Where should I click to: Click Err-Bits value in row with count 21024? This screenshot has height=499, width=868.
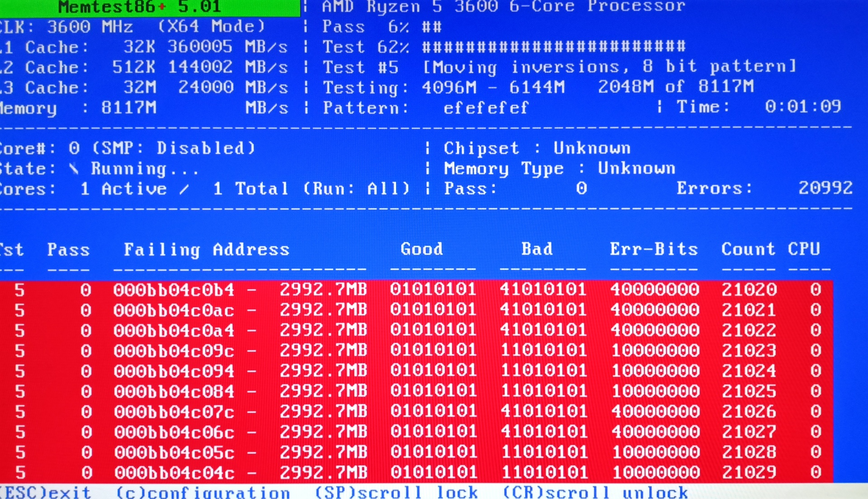pos(655,371)
